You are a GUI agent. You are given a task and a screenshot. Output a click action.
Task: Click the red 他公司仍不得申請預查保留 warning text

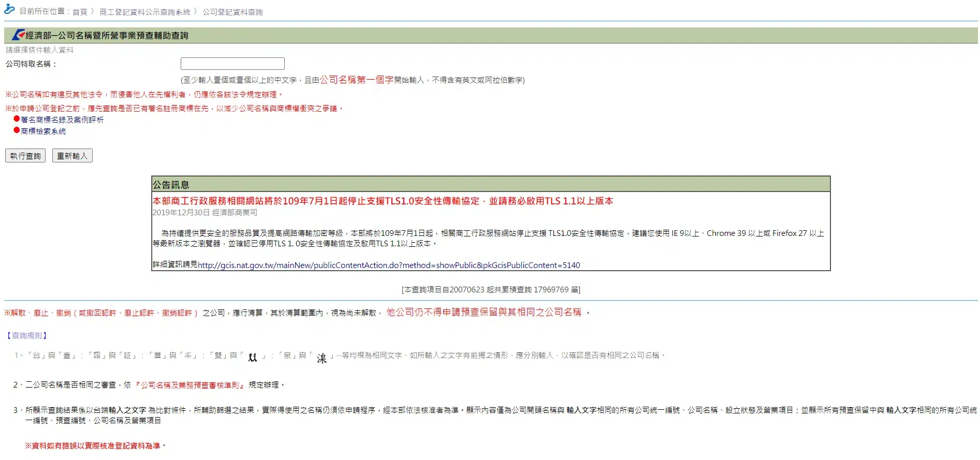[484, 312]
